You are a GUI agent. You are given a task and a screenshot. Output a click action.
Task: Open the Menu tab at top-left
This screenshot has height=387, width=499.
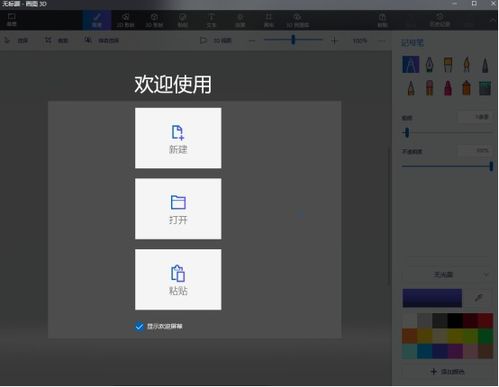click(12, 20)
